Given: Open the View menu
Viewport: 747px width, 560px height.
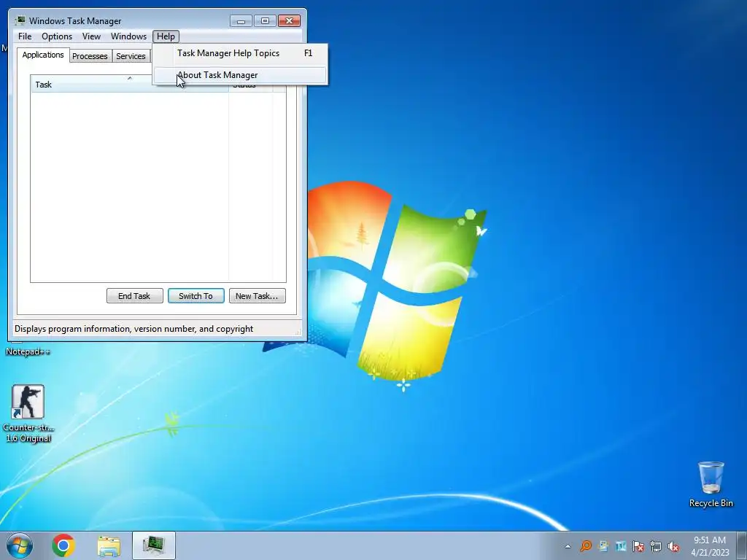Looking at the screenshot, I should [91, 36].
